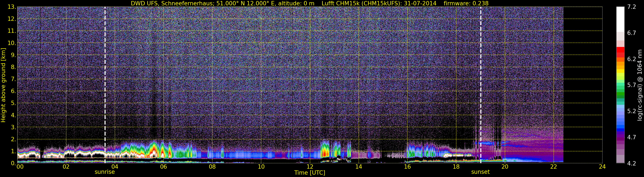Click the 'Height above ground [km]' axis label

click(3, 85)
